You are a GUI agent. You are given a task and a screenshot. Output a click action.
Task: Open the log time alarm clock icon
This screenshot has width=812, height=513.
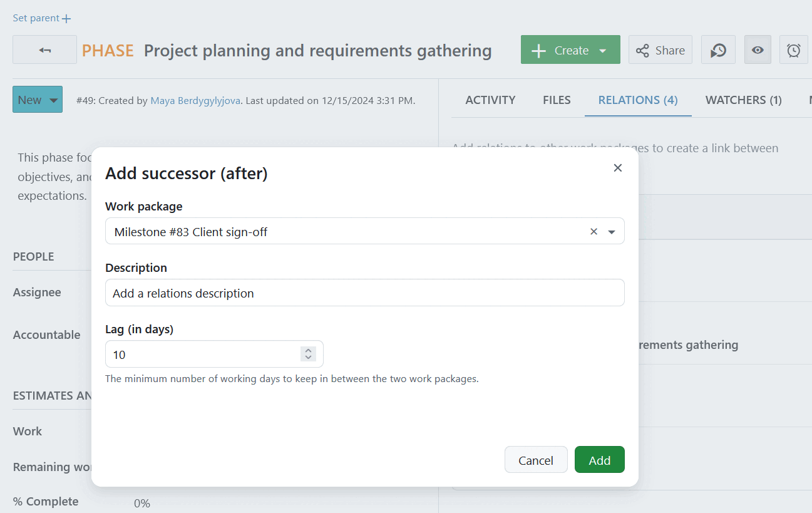pyautogui.click(x=794, y=49)
